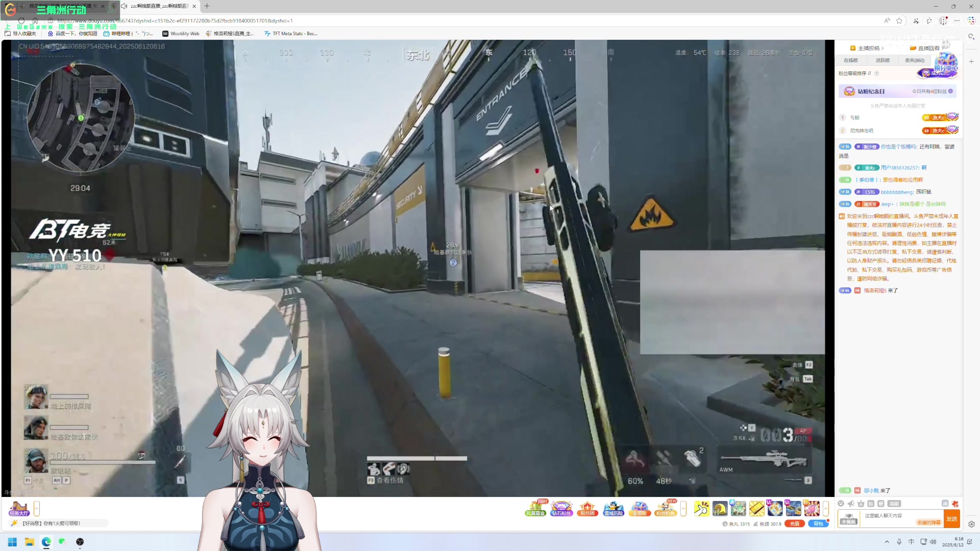Viewport: 980px width, 551px height.
Task: Show hidden system tray icons
Action: (x=887, y=542)
